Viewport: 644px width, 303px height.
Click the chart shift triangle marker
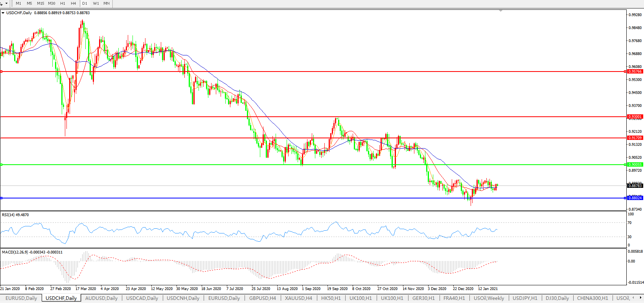pyautogui.click(x=500, y=11)
